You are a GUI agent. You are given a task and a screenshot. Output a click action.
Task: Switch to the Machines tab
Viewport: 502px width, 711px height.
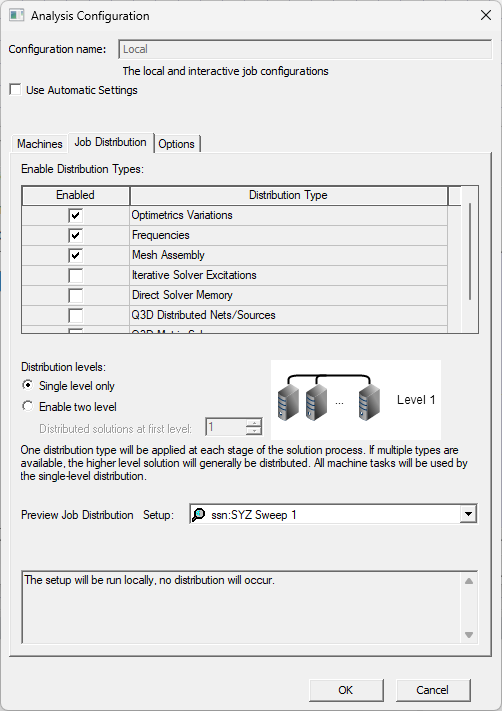click(40, 144)
